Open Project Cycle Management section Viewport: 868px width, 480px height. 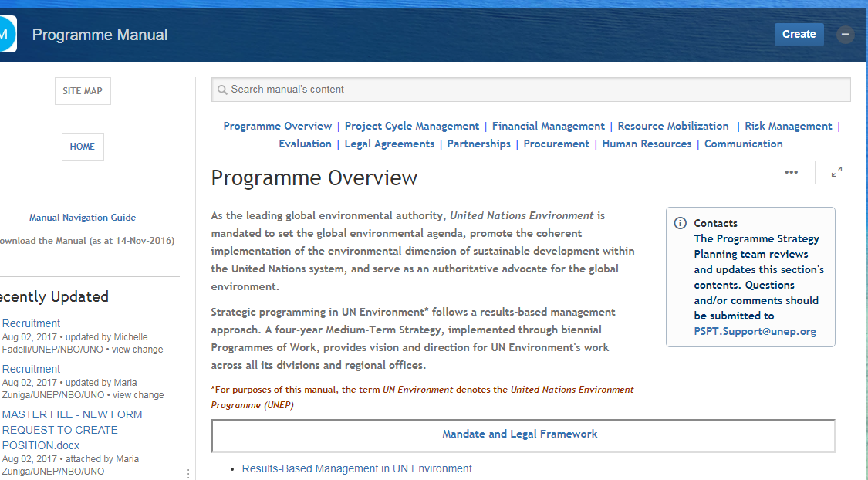[412, 127]
